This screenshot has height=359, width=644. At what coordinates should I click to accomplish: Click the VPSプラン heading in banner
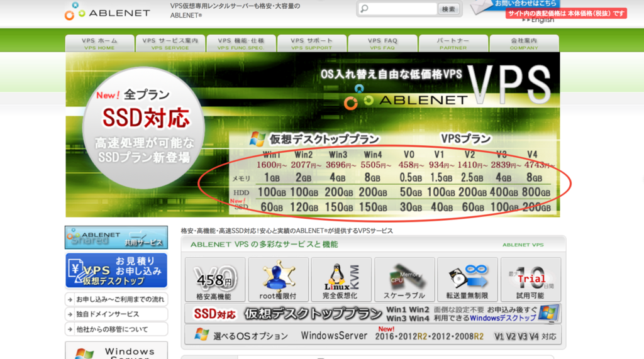coord(465,139)
